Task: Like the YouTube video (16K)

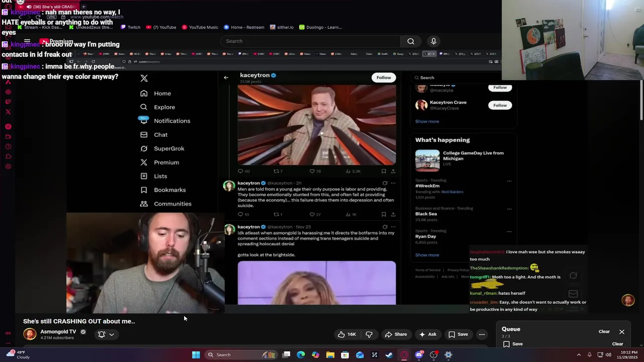Action: click(x=347, y=334)
